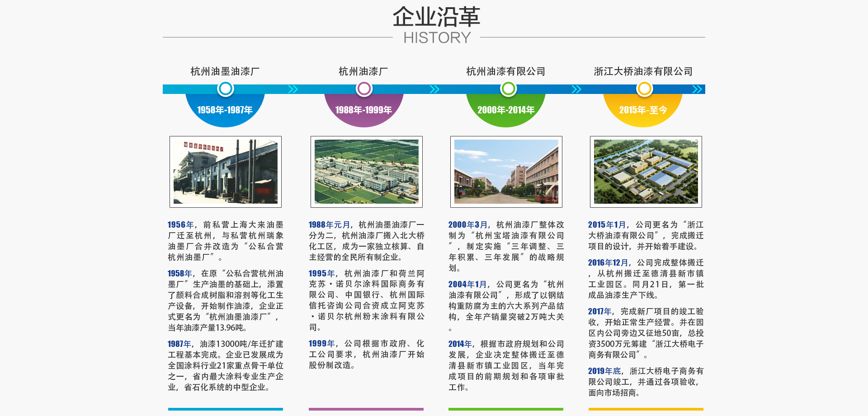Click the yellow 2015年-至今 timeline marker circle
This screenshot has width=868, height=416.
[644, 89]
